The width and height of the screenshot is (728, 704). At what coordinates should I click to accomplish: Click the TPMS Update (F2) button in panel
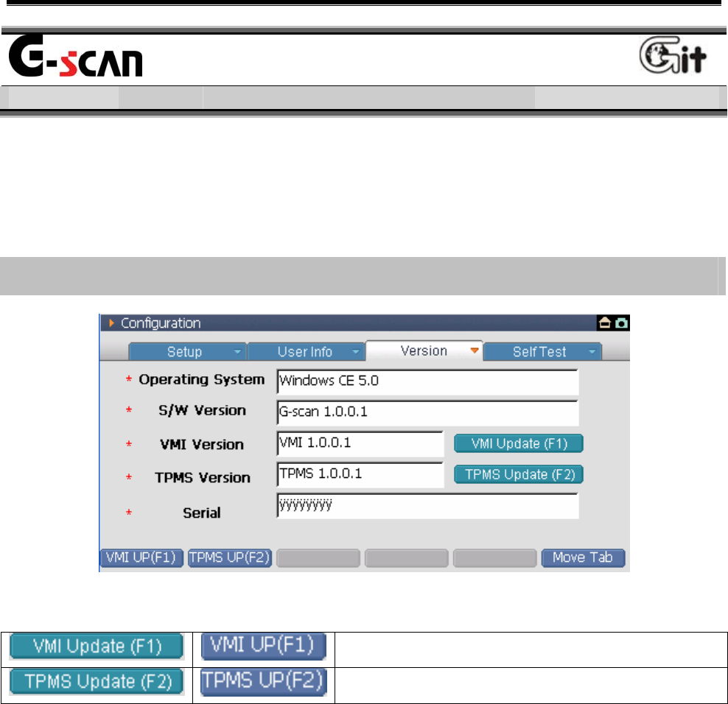tap(519, 475)
